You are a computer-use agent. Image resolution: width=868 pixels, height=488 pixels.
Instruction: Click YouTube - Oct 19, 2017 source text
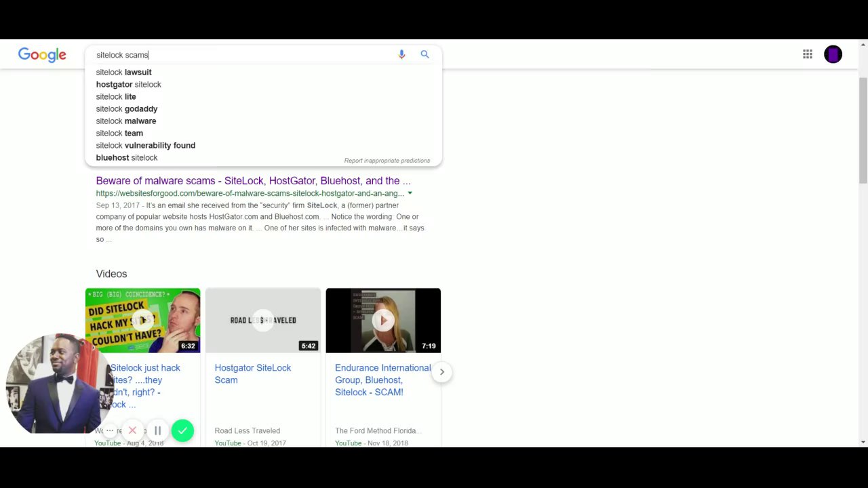click(x=250, y=443)
